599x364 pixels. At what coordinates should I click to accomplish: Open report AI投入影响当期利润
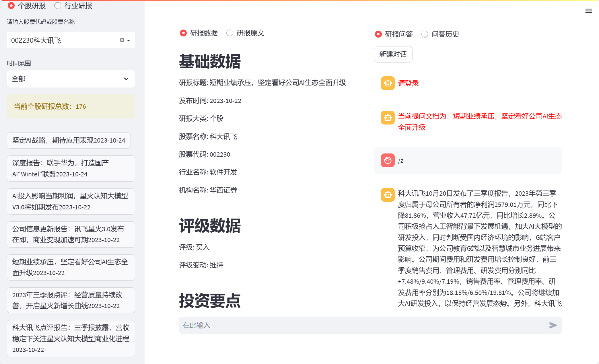click(71, 201)
